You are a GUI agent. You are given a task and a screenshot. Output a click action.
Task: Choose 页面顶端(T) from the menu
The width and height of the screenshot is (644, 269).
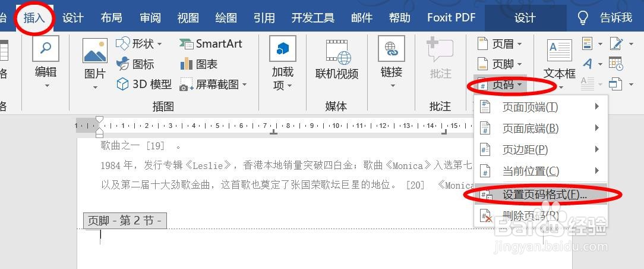point(541,107)
